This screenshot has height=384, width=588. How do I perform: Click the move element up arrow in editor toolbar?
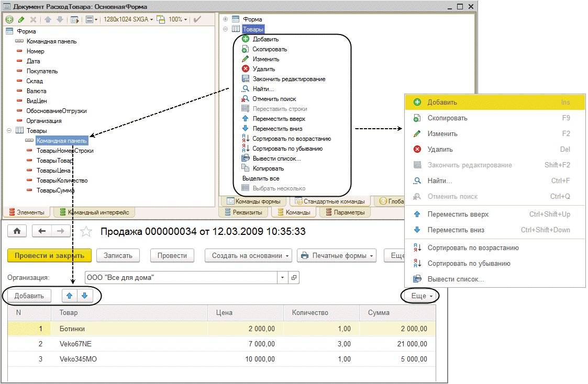48,19
